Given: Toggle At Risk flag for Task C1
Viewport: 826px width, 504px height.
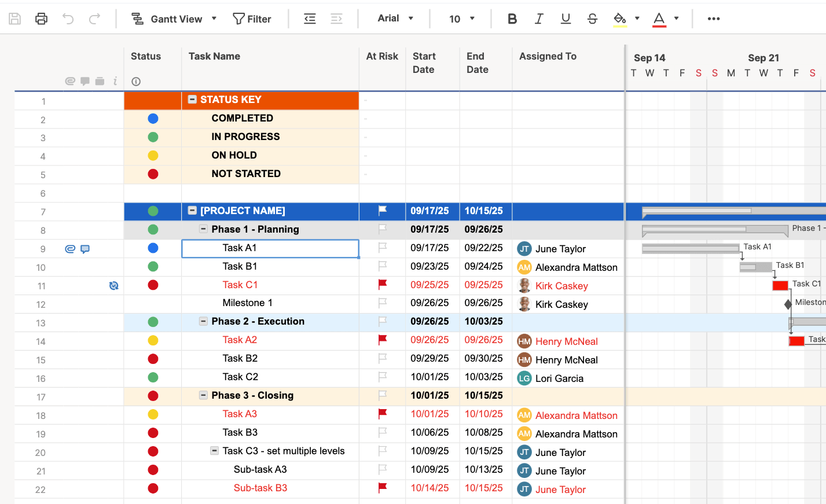Looking at the screenshot, I should (x=382, y=285).
